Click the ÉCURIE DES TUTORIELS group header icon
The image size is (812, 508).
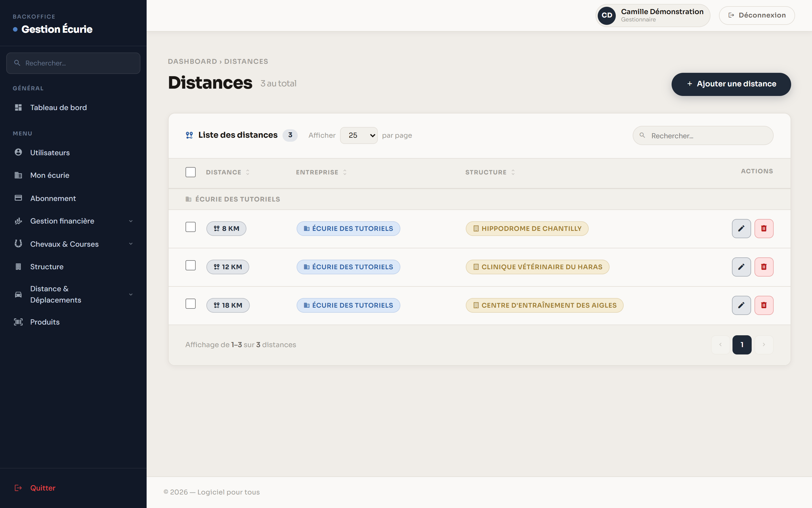point(189,199)
